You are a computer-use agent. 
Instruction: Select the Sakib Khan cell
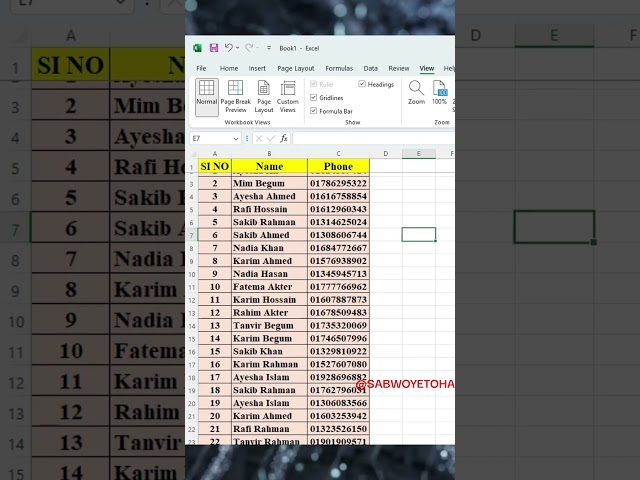tap(269, 351)
